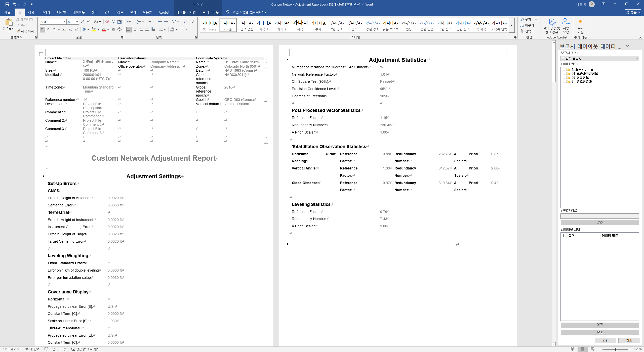Click the zoom slider in status bar
The width and height of the screenshot is (644, 352).
coord(615,349)
